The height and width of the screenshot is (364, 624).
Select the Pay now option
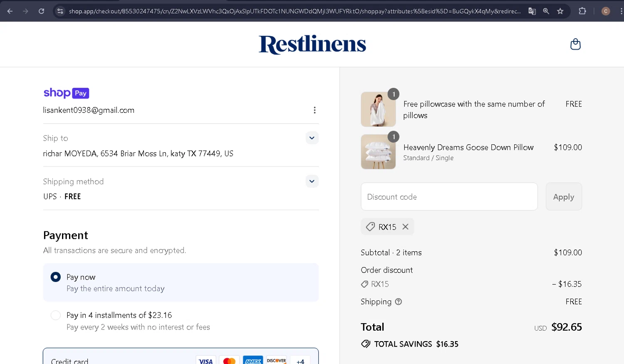click(181, 282)
